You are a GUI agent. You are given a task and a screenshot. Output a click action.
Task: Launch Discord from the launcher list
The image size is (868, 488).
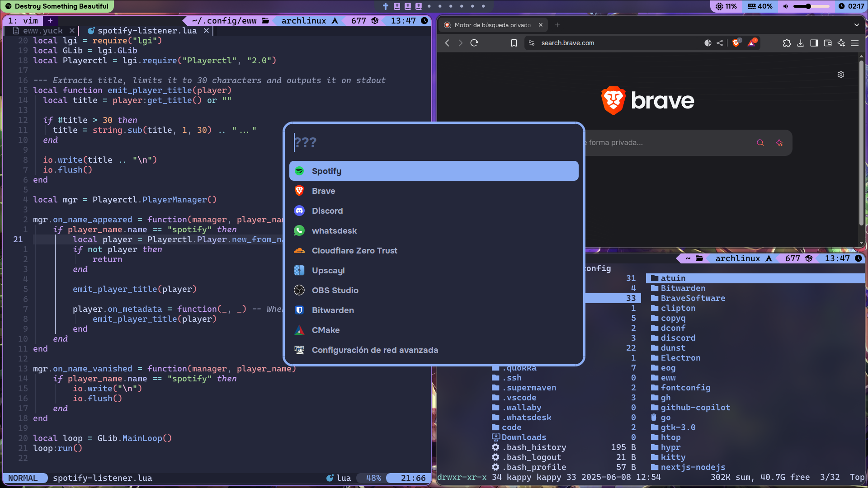[327, 211]
